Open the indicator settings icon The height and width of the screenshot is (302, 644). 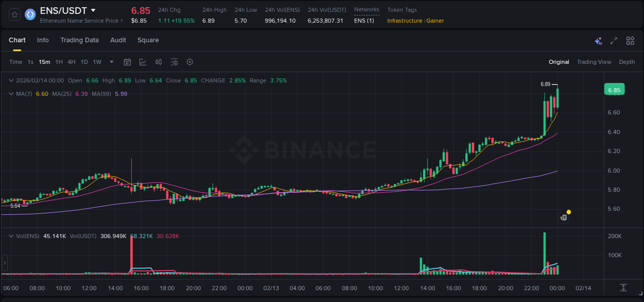tap(174, 61)
